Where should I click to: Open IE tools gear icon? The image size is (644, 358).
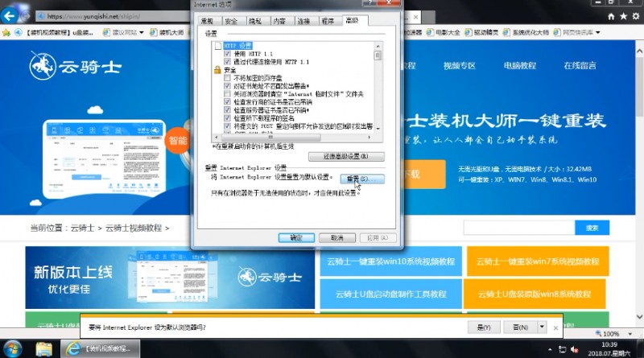[635, 16]
